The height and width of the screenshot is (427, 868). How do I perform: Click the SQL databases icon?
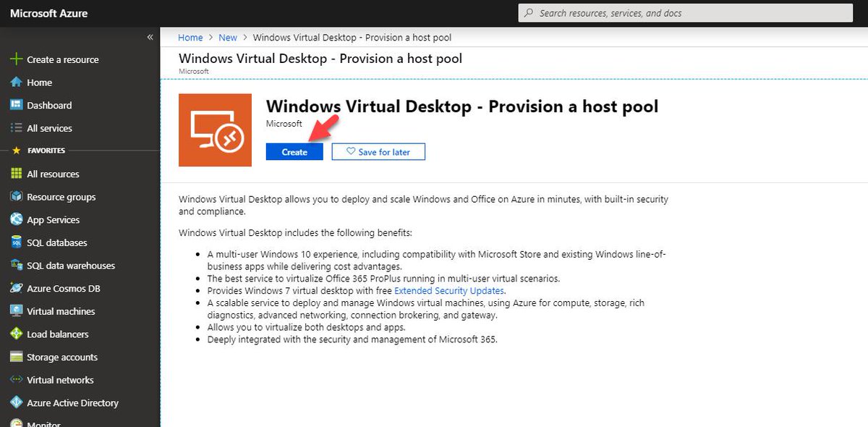16,242
